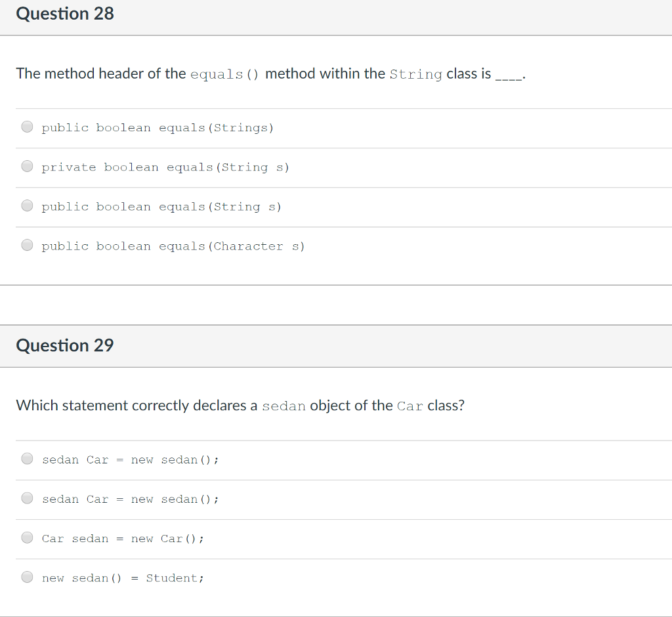
Task: Click the equals() text in question 28
Action: click(x=225, y=74)
